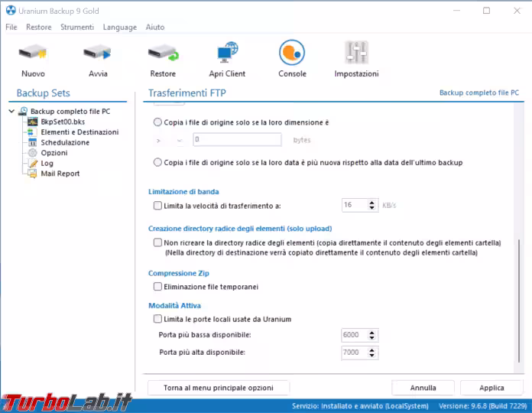Select Log tree item

pyautogui.click(x=47, y=163)
